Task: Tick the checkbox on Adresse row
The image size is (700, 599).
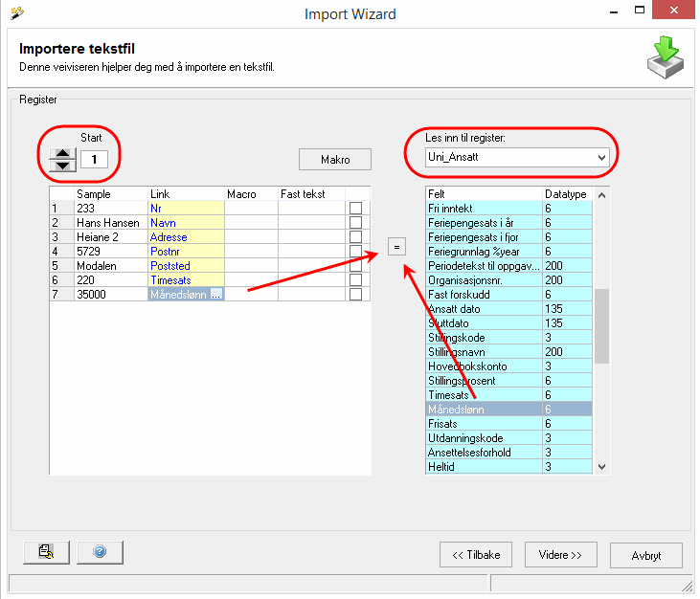Action: 356,237
